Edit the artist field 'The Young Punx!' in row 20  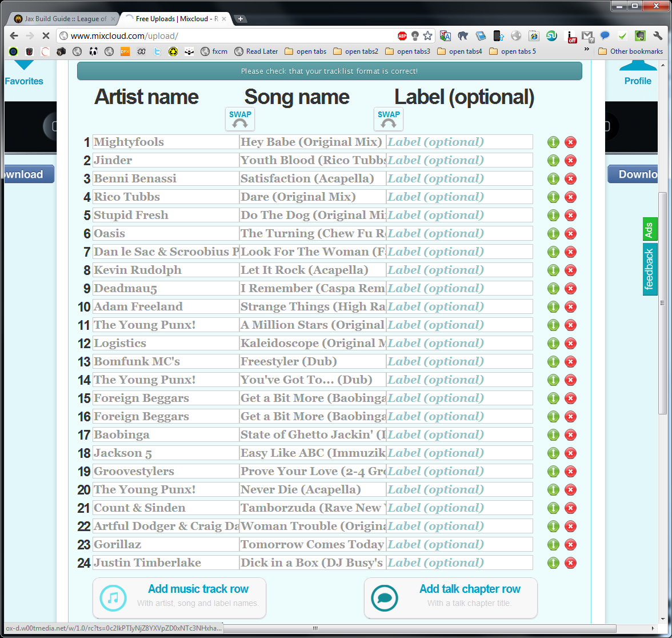click(x=166, y=489)
